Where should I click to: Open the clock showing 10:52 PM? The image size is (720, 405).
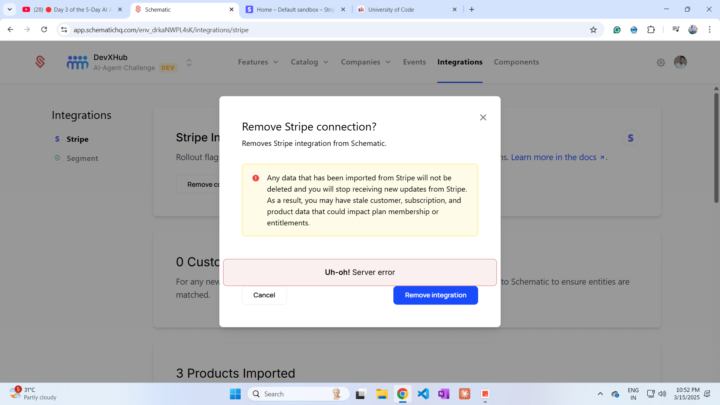pos(687,394)
